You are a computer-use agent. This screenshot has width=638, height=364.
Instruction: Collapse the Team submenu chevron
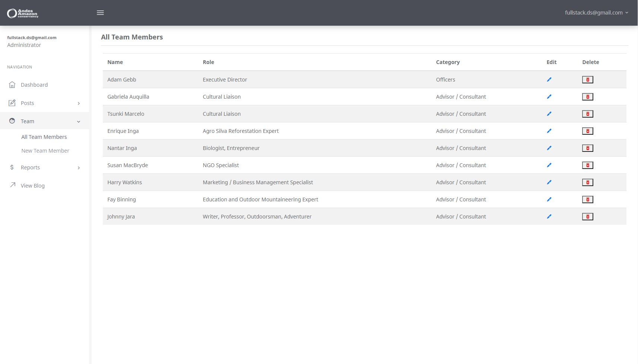click(x=79, y=122)
